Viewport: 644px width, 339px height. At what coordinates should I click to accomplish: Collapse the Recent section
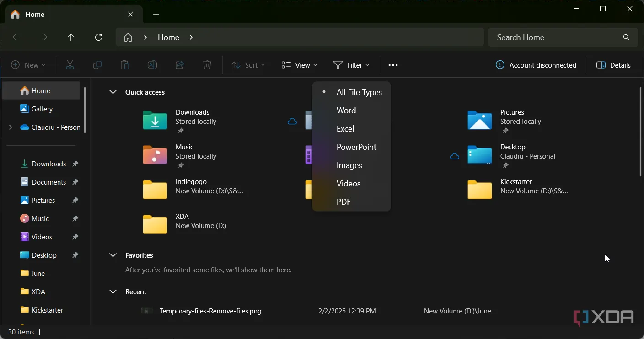[113, 291]
